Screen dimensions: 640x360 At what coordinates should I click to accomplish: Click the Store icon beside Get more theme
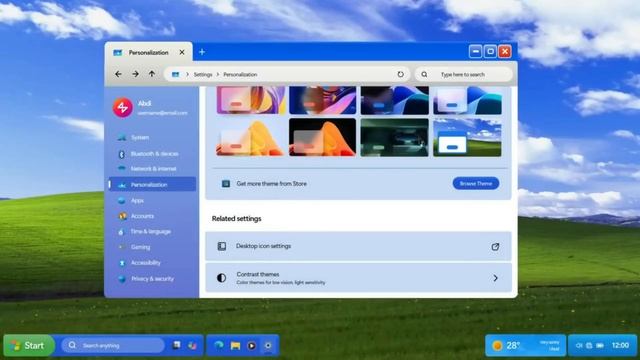[x=225, y=184]
